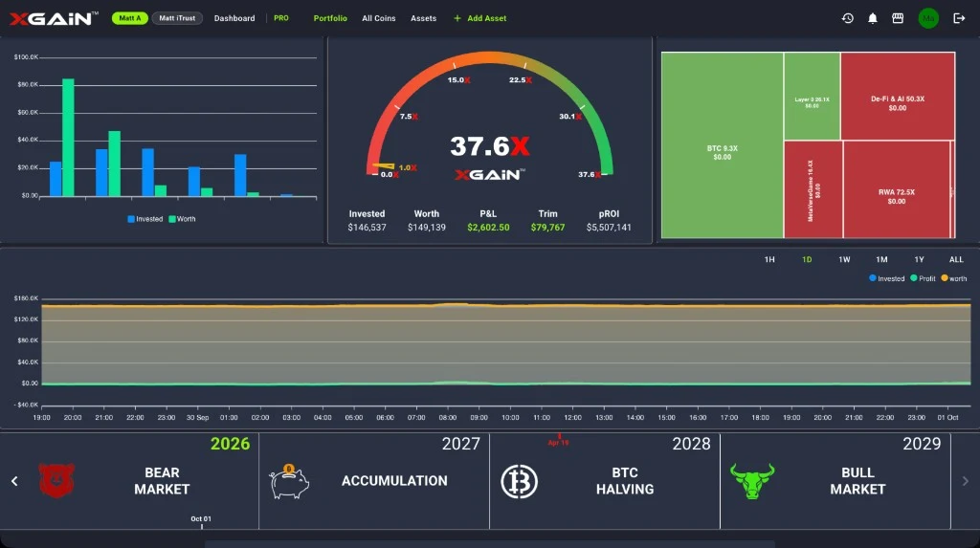Screen dimensions: 980x548
Task: Click the Add Asset button
Action: click(x=480, y=18)
